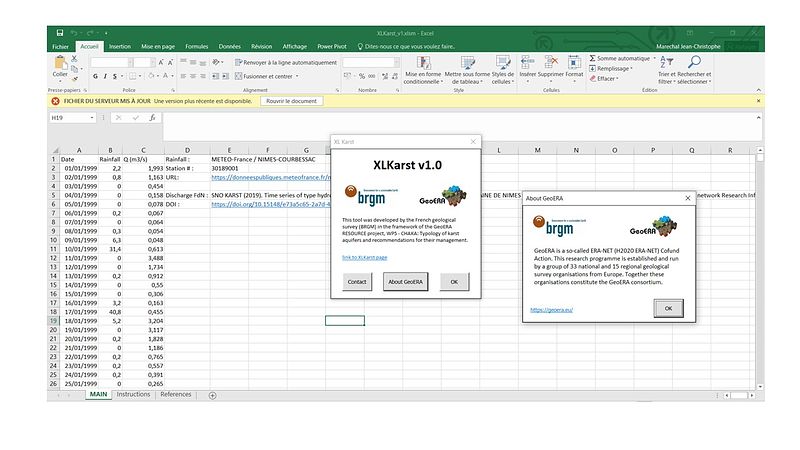Switch to the Instructions sheet tab

point(133,394)
